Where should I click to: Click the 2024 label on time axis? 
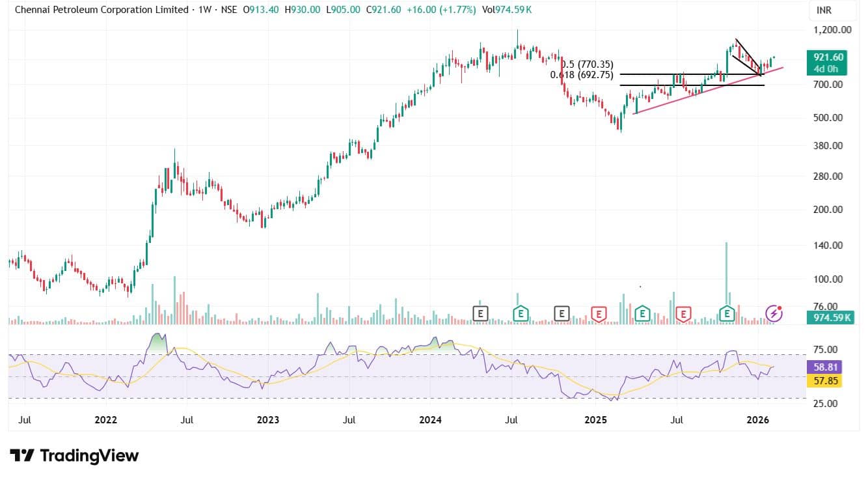(x=431, y=420)
